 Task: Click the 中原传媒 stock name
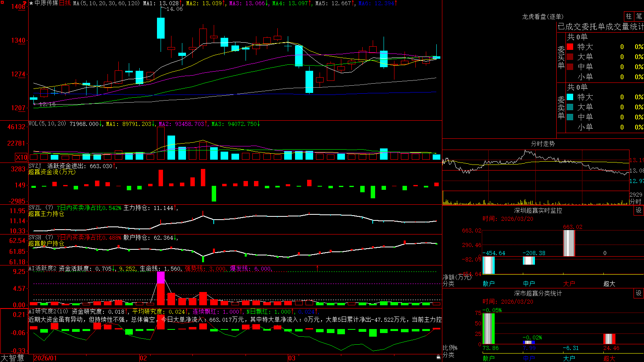pos(46,3)
